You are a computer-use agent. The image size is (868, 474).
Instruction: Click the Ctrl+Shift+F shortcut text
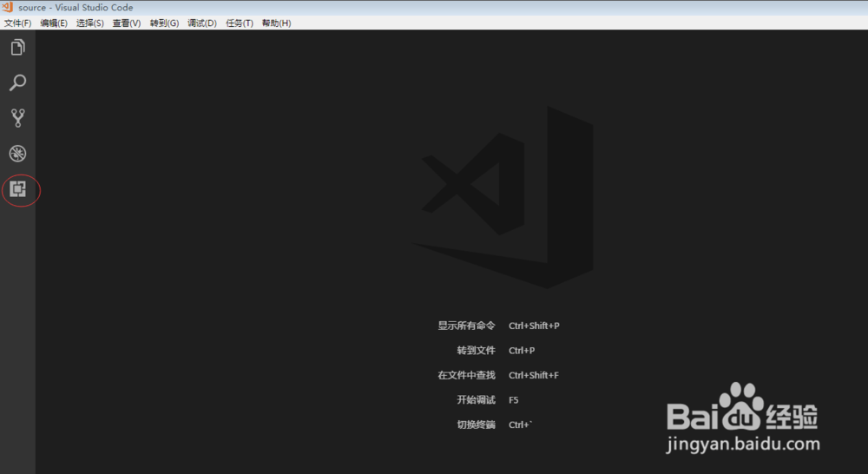click(x=534, y=375)
